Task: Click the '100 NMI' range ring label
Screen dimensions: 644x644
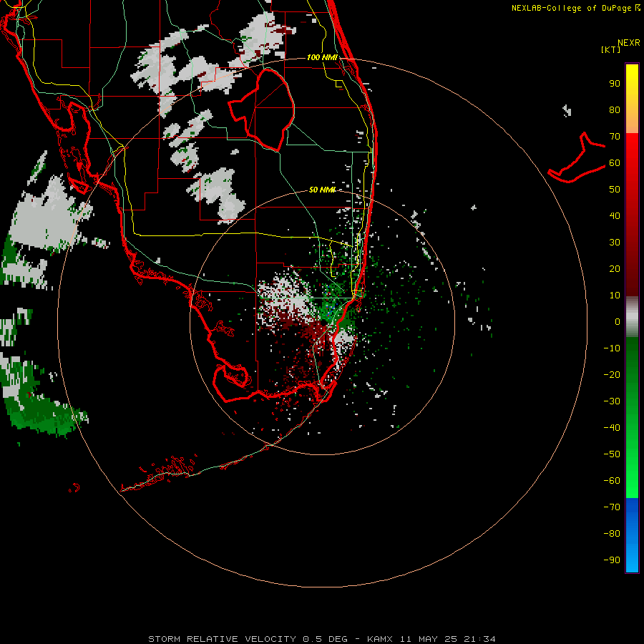Action: [322, 57]
